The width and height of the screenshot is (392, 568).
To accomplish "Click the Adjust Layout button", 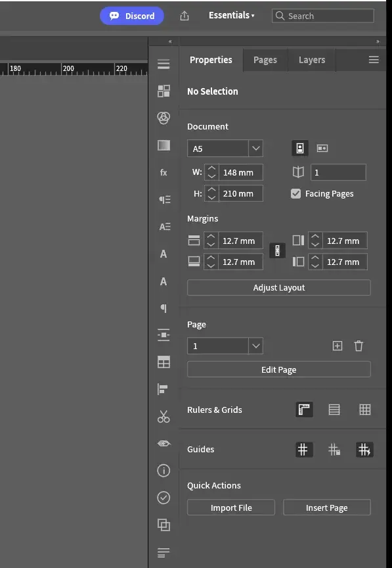I will pos(278,288).
